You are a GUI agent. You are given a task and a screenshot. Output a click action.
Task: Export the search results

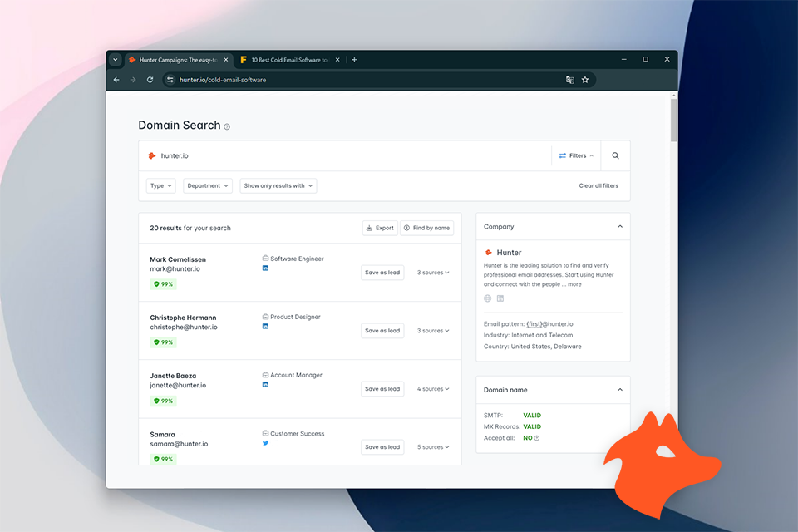[x=380, y=228]
